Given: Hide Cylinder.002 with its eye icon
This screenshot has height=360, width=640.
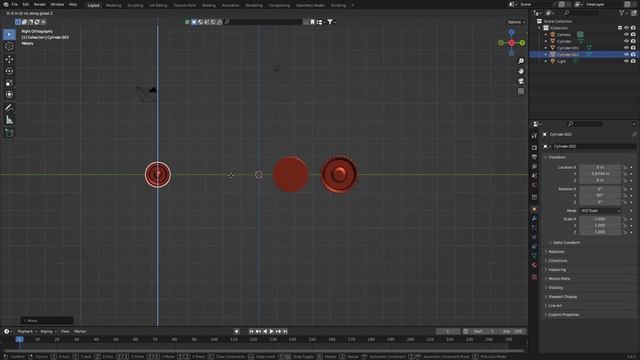Looking at the screenshot, I should (626, 54).
